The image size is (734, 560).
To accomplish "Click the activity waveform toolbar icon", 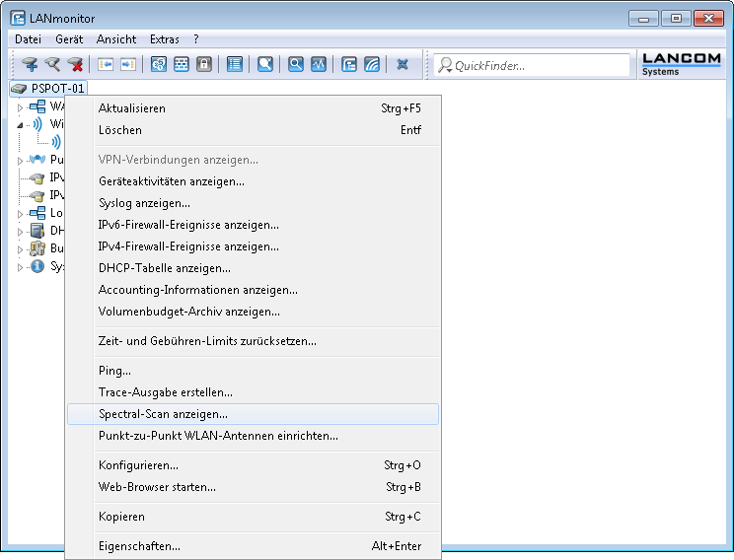I will point(318,65).
